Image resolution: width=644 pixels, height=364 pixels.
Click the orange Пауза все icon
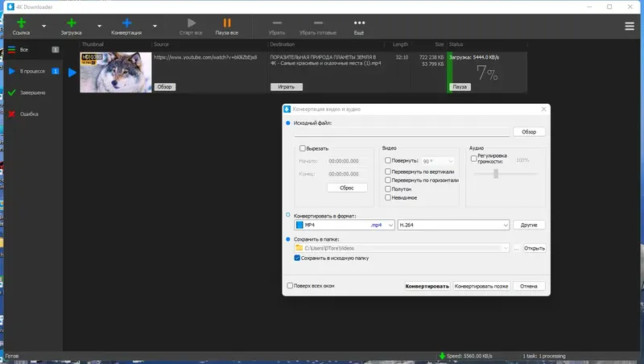pyautogui.click(x=227, y=23)
